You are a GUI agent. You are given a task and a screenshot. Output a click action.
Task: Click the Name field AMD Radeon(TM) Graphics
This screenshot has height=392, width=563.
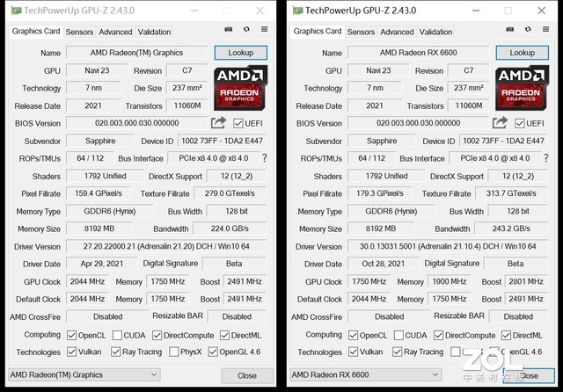pyautogui.click(x=136, y=53)
